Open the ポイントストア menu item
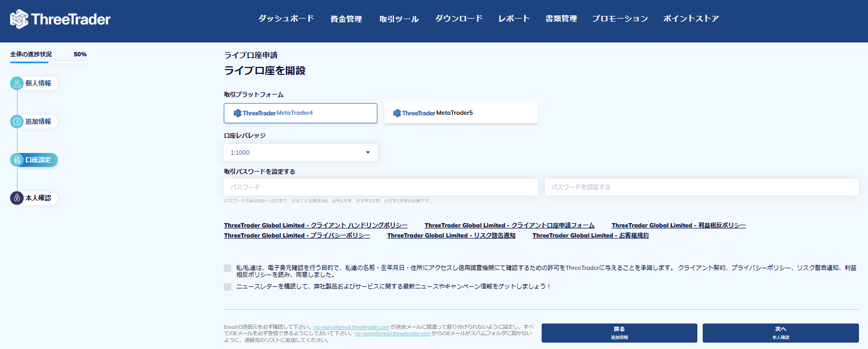868x349 pixels. point(691,19)
